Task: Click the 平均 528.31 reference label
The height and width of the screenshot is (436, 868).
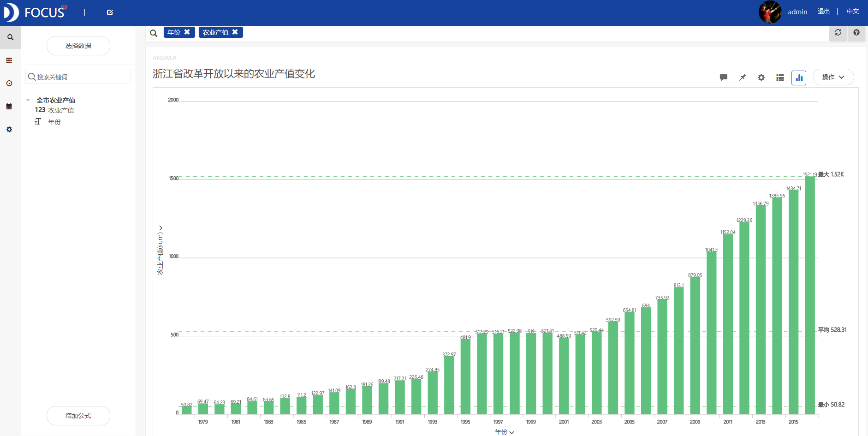Action: 832,330
